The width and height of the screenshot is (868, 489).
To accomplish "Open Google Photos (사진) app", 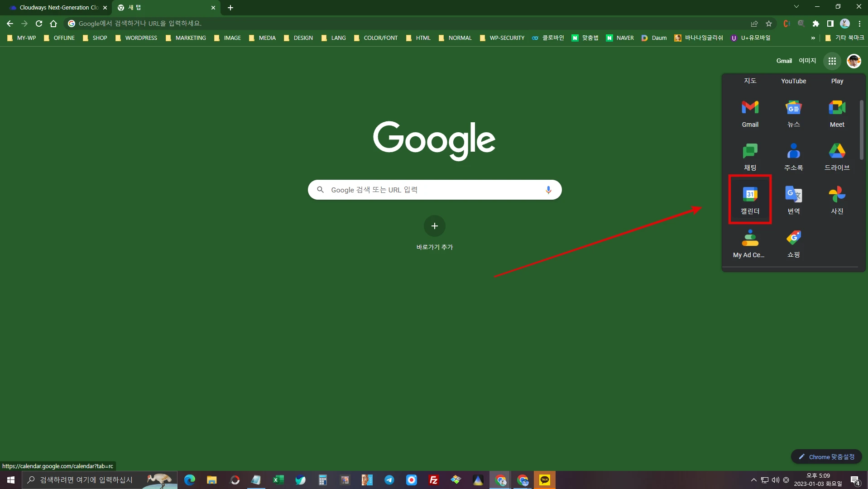I will [837, 201].
